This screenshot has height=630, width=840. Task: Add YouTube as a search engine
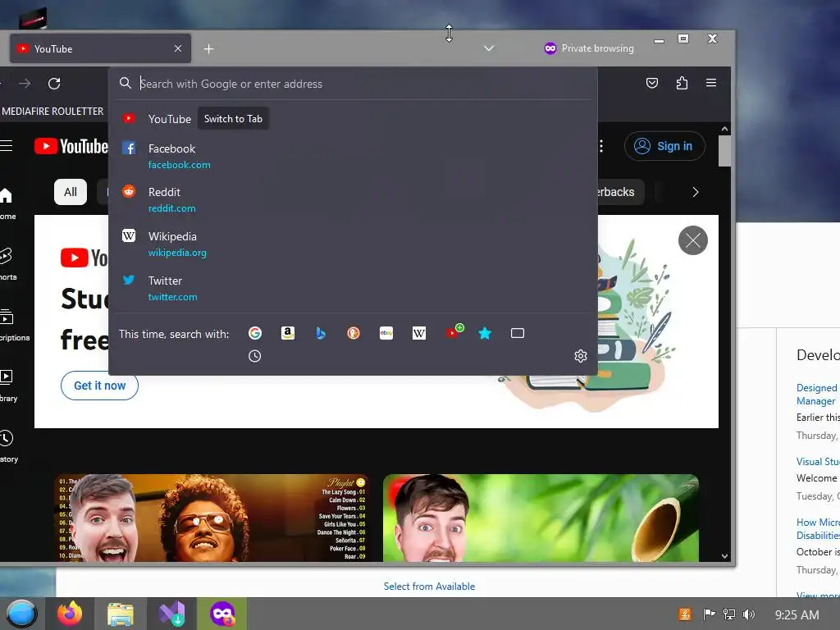point(454,332)
